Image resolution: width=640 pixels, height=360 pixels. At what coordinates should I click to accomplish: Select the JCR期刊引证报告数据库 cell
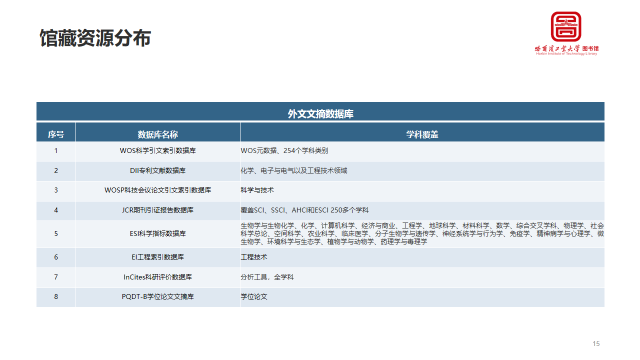(x=158, y=210)
